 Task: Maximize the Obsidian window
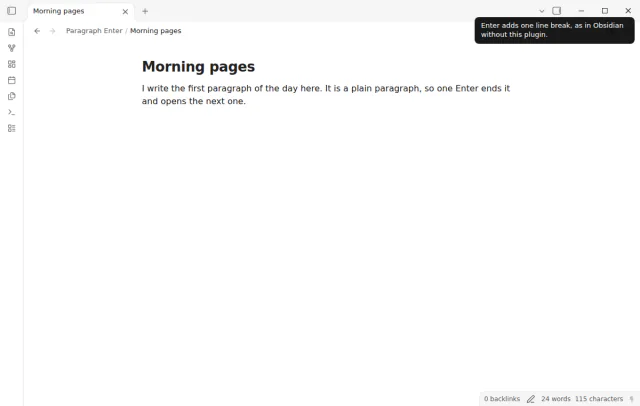(605, 11)
